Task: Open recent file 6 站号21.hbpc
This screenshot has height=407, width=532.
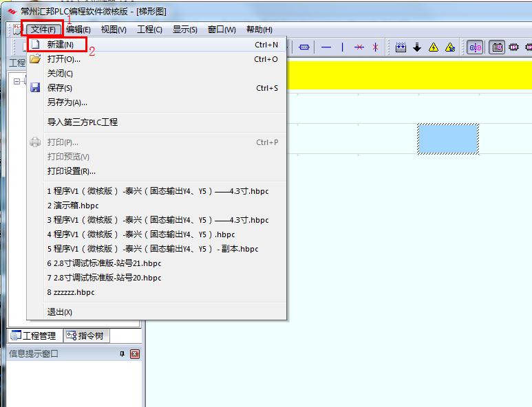Action: point(157,263)
